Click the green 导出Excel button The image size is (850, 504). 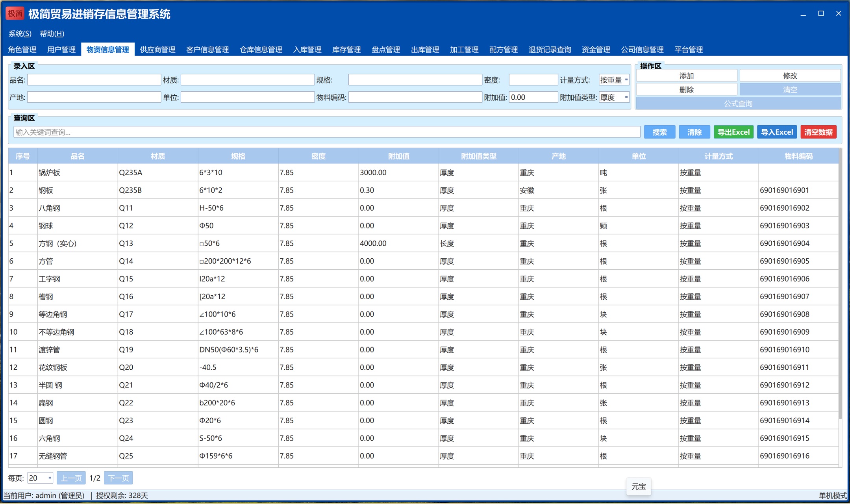pos(733,132)
